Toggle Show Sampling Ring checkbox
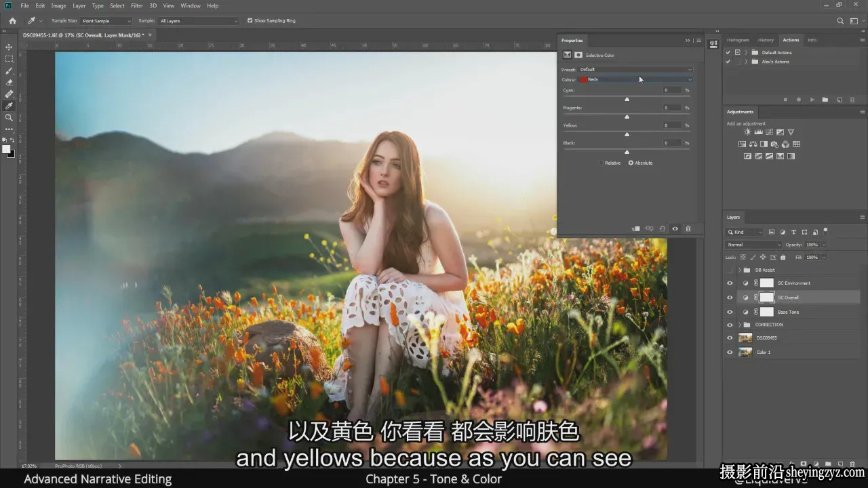Screen dimensions: 868x488 click(x=250, y=21)
